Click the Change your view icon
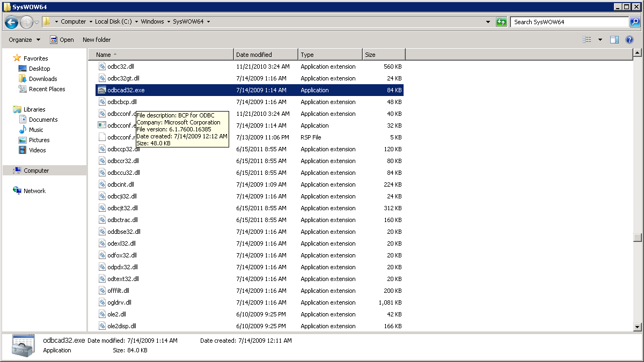This screenshot has height=362, width=644. click(587, 40)
